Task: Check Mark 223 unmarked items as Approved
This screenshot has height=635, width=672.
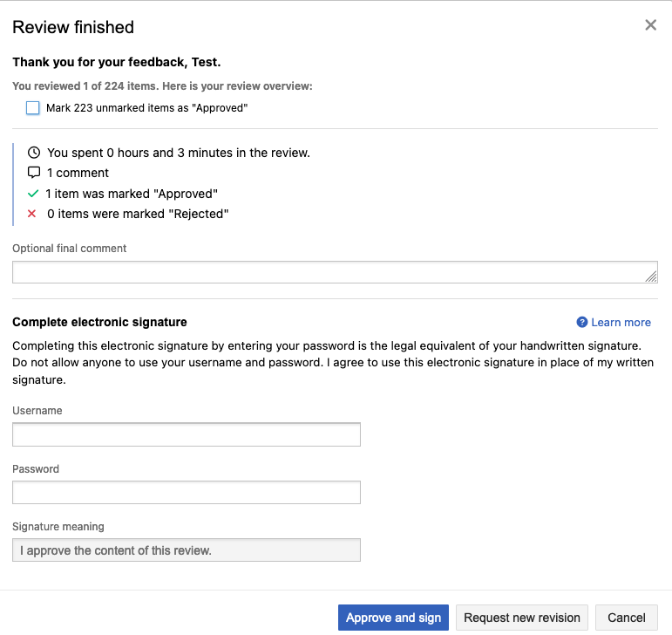Action: tap(33, 108)
